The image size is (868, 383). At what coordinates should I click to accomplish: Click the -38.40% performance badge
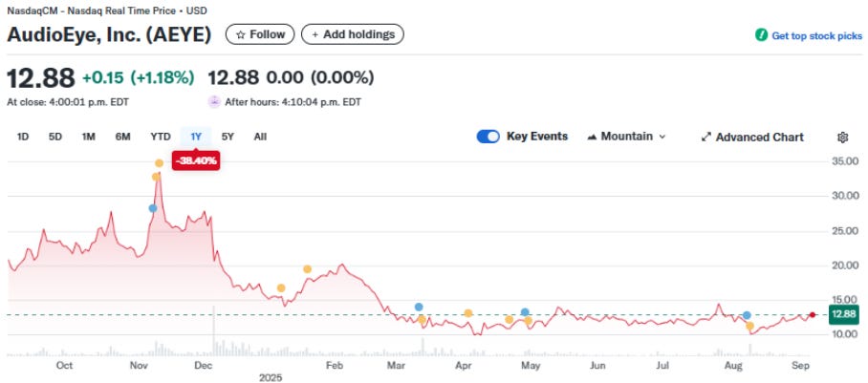pos(196,161)
